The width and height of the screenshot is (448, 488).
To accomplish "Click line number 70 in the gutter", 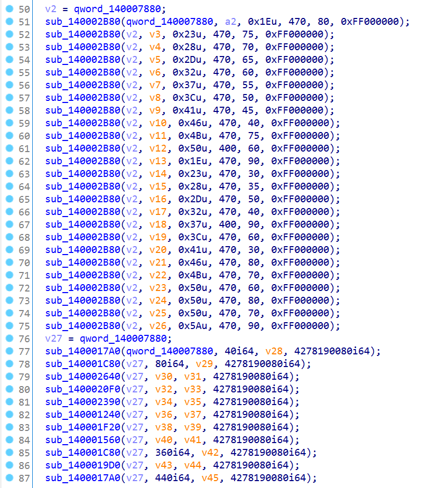I will point(24,263).
